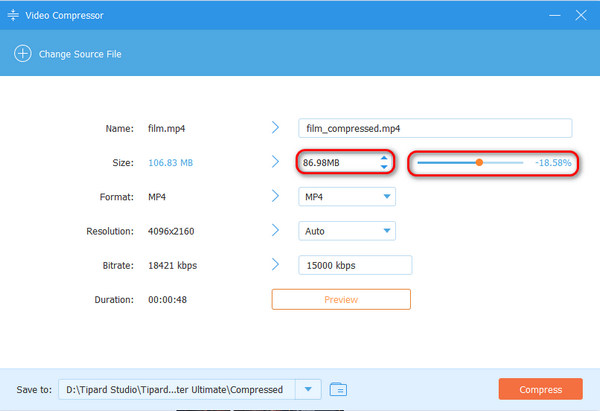The image size is (600, 411).
Task: Click the orange Compress button
Action: 541,389
